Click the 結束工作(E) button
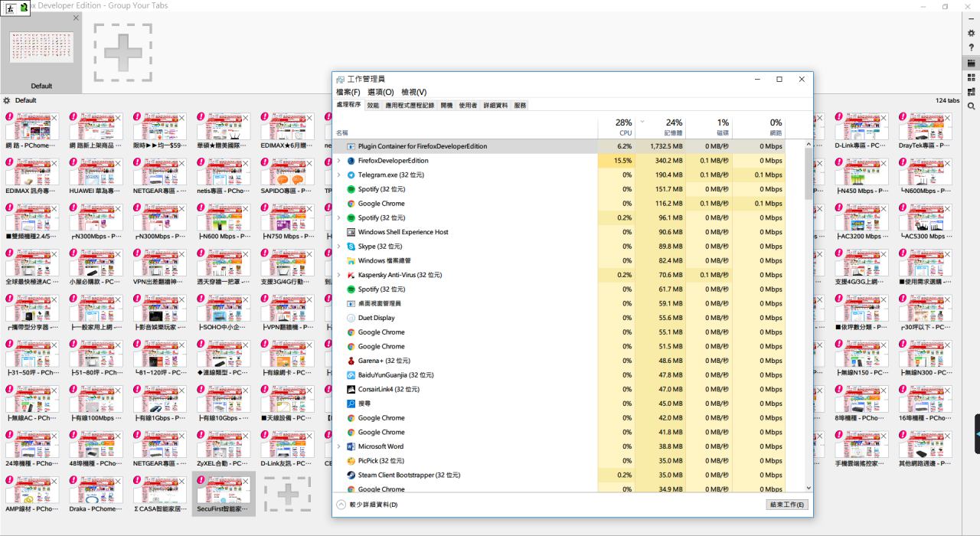Screen dimensions: 980x536 coord(786,505)
